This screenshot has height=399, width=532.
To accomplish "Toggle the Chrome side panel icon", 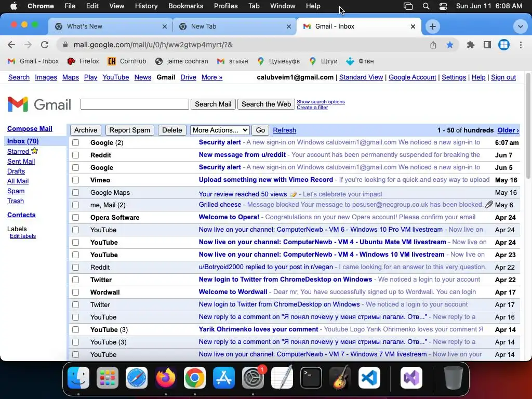I will point(487,45).
